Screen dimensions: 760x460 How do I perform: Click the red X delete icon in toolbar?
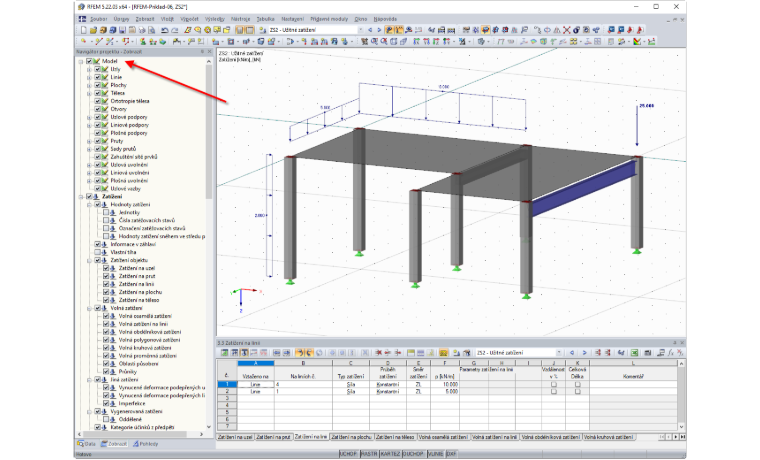pyautogui.click(x=566, y=30)
